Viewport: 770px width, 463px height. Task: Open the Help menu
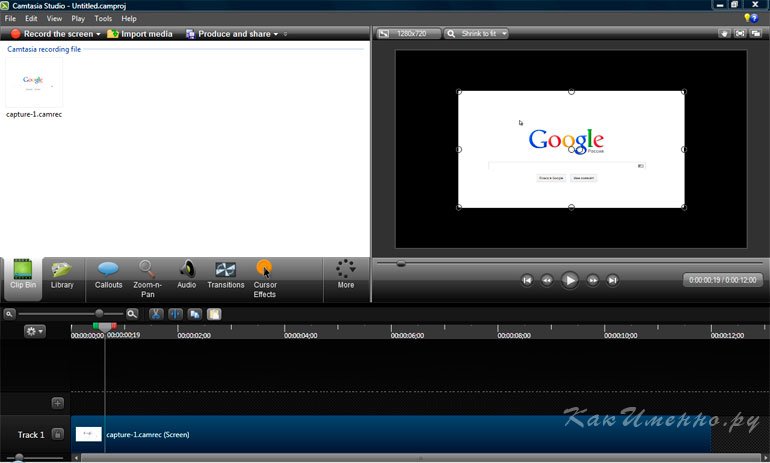click(x=129, y=19)
